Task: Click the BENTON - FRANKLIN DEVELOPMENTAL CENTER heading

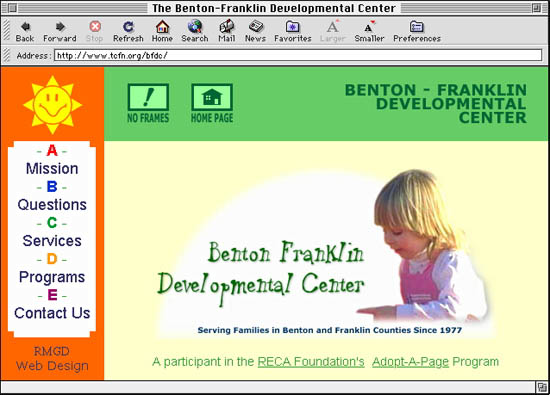Action: 435,104
